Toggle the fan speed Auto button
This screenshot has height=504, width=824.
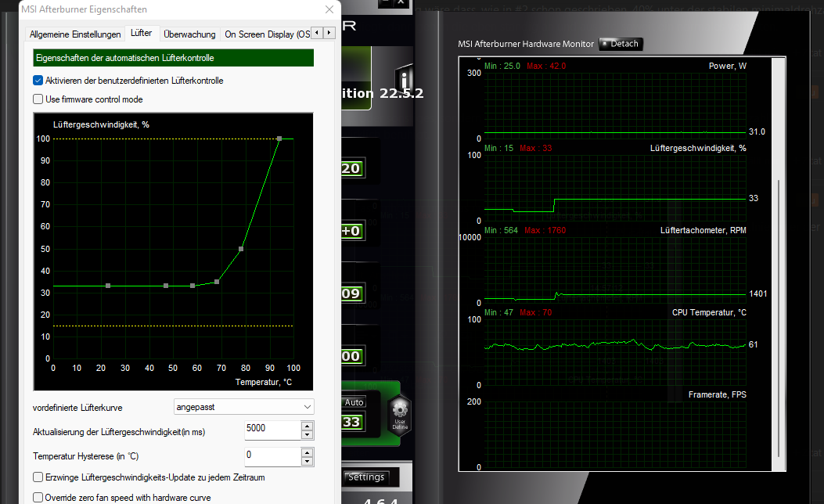click(x=354, y=402)
